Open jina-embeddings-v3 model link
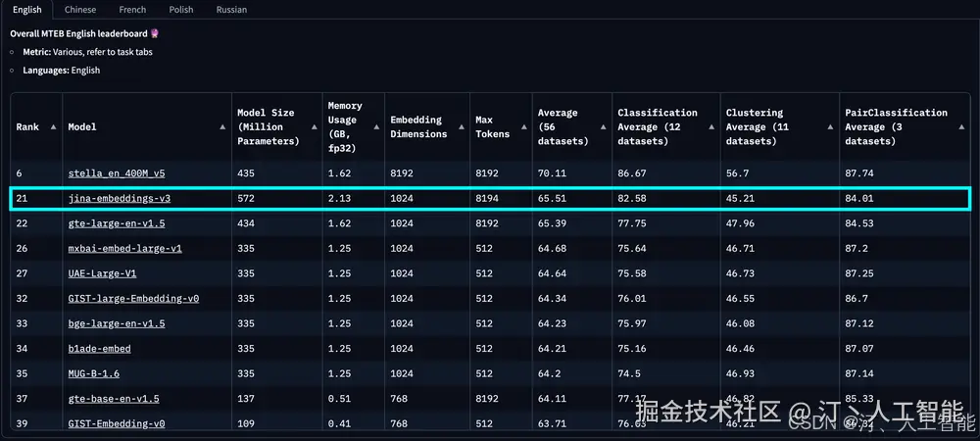Viewport: 980px width, 441px height. 119,199
